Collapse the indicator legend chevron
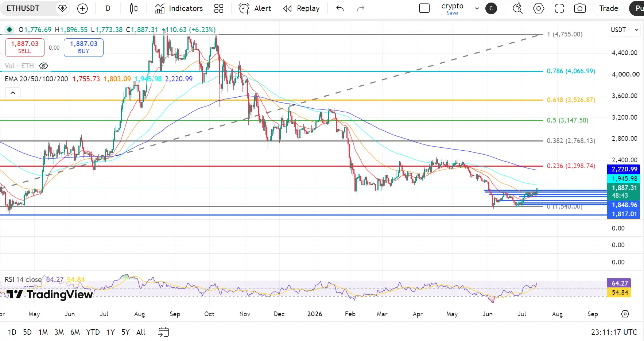Viewport: 644px width, 341px height. [x=13, y=93]
